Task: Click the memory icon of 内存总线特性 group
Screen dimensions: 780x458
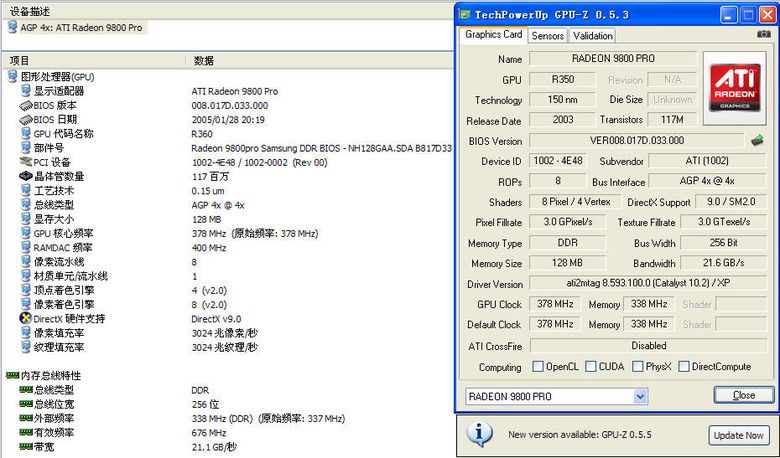Action: click(x=12, y=375)
